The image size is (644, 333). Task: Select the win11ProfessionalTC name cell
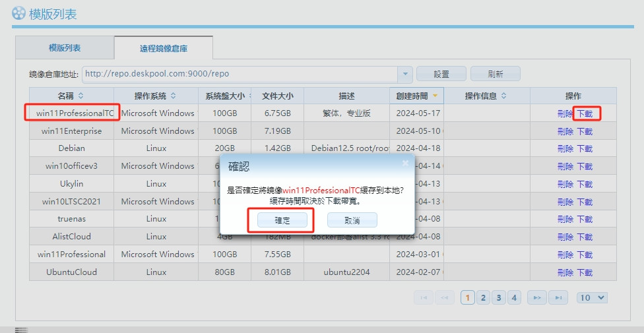[x=71, y=113]
